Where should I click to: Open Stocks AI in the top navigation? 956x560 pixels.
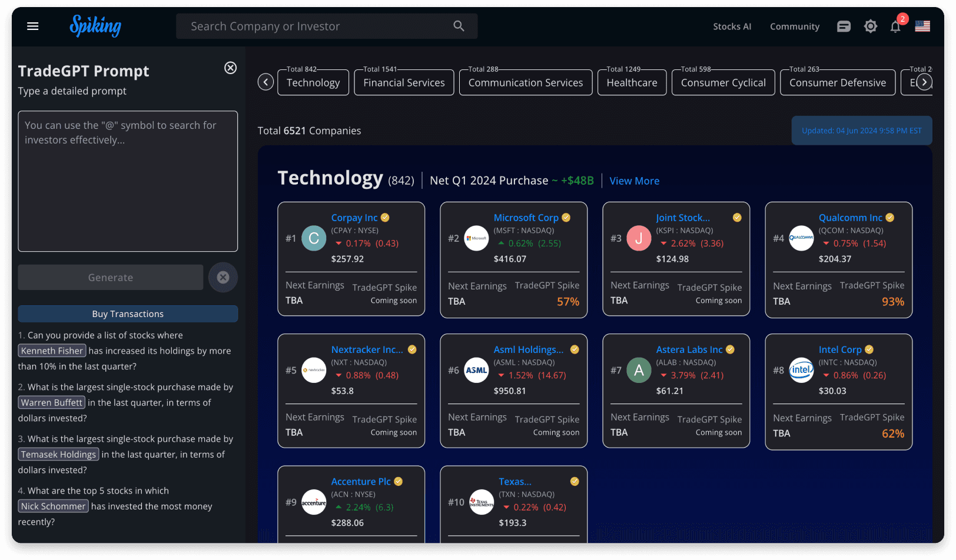tap(732, 26)
